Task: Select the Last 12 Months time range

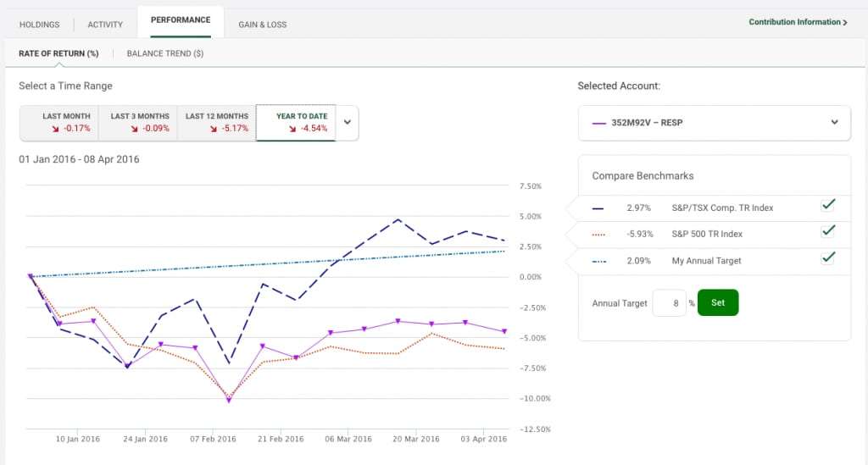Action: 216,123
